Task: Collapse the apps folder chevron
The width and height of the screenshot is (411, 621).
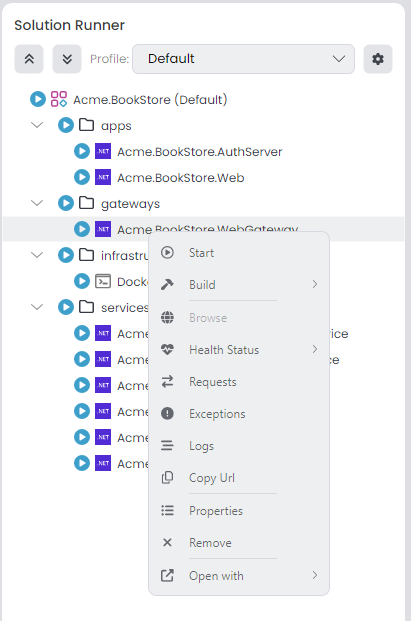Action: (x=37, y=125)
